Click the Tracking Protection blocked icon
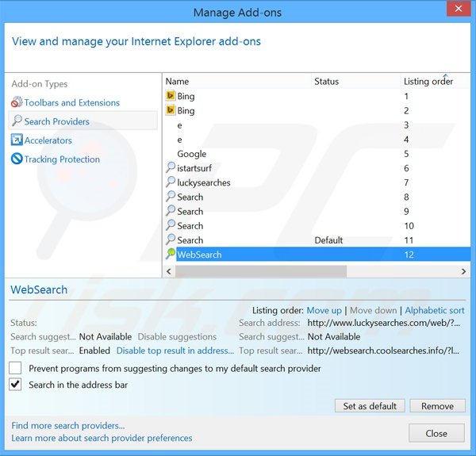This screenshot has height=456, width=476. tap(17, 159)
